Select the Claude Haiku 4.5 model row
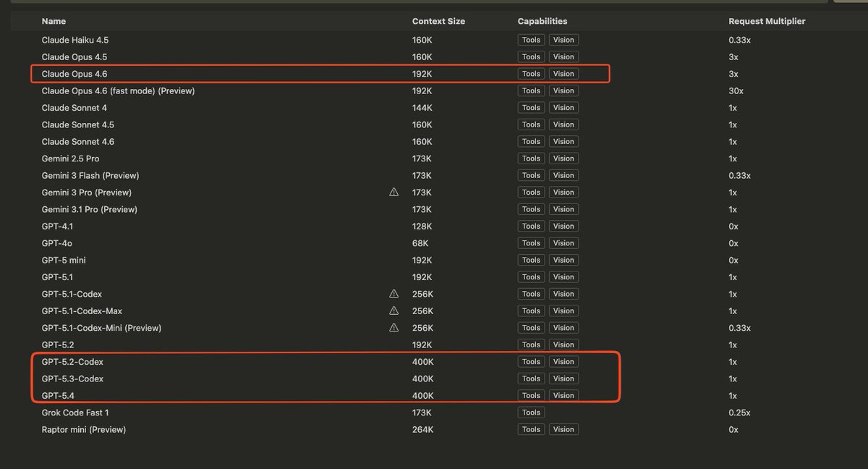Screen dimensions: 868x469 [434, 40]
